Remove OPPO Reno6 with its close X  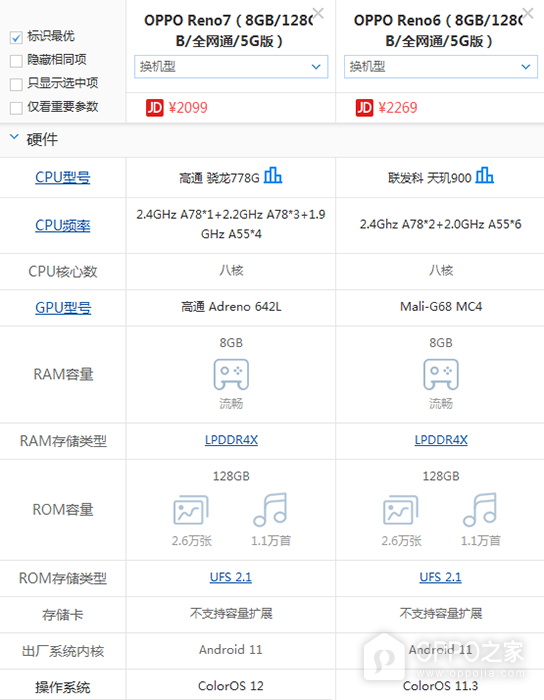[528, 13]
